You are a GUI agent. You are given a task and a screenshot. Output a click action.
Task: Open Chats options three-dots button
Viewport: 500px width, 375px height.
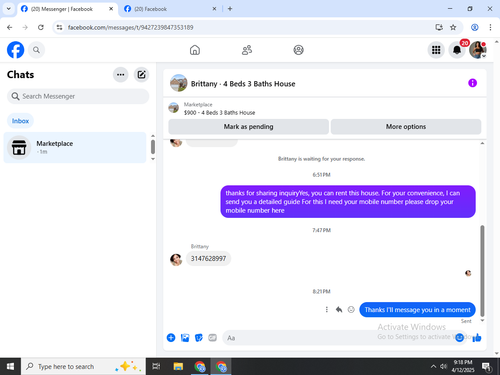click(121, 75)
